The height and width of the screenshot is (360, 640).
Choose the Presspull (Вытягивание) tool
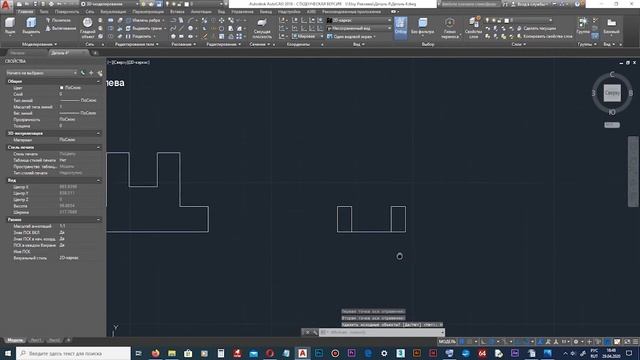pyautogui.click(x=60, y=28)
